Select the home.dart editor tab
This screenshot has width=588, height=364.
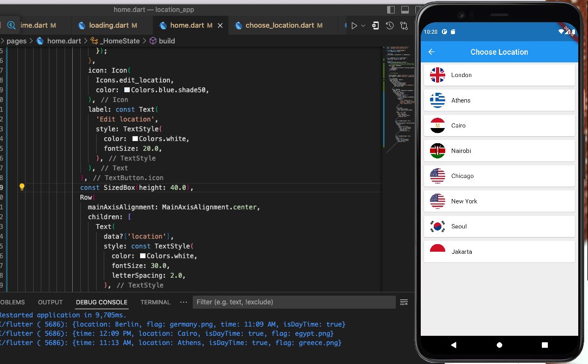coord(186,25)
